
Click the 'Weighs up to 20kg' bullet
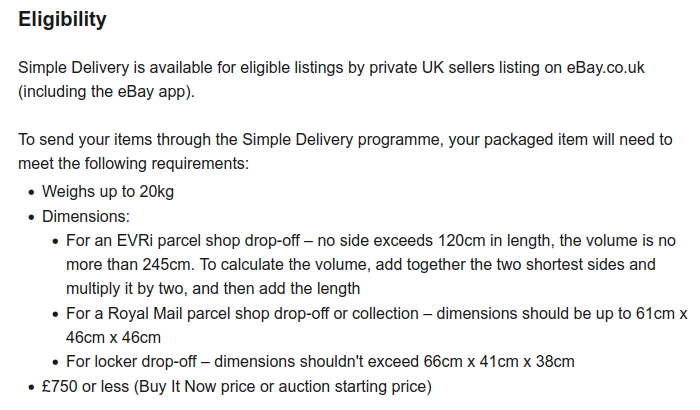(108, 192)
